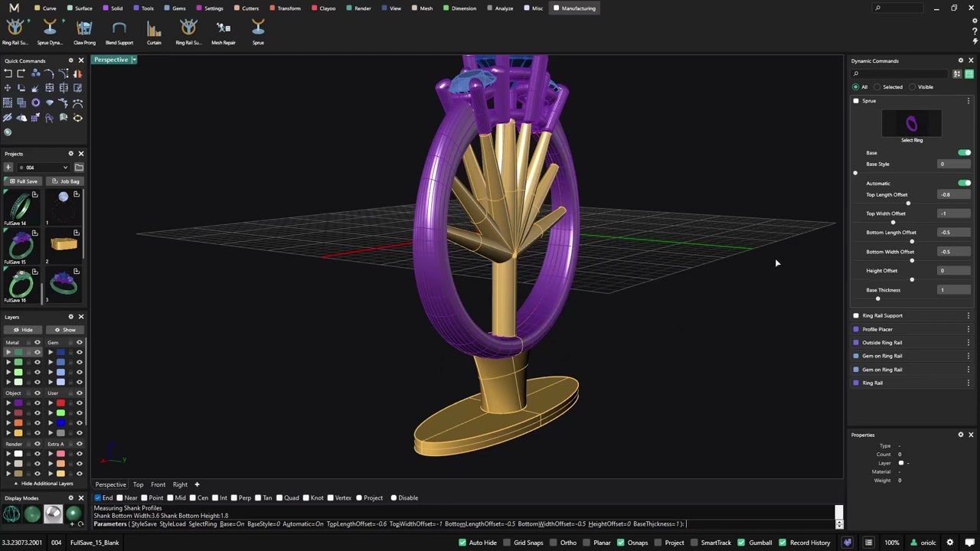Open the Cutters menu tab

[246, 8]
